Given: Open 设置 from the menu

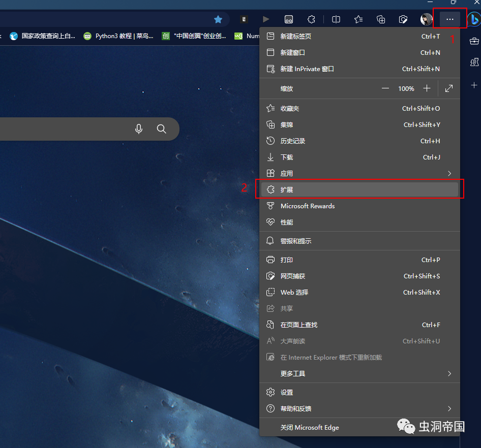Looking at the screenshot, I should tap(359, 392).
